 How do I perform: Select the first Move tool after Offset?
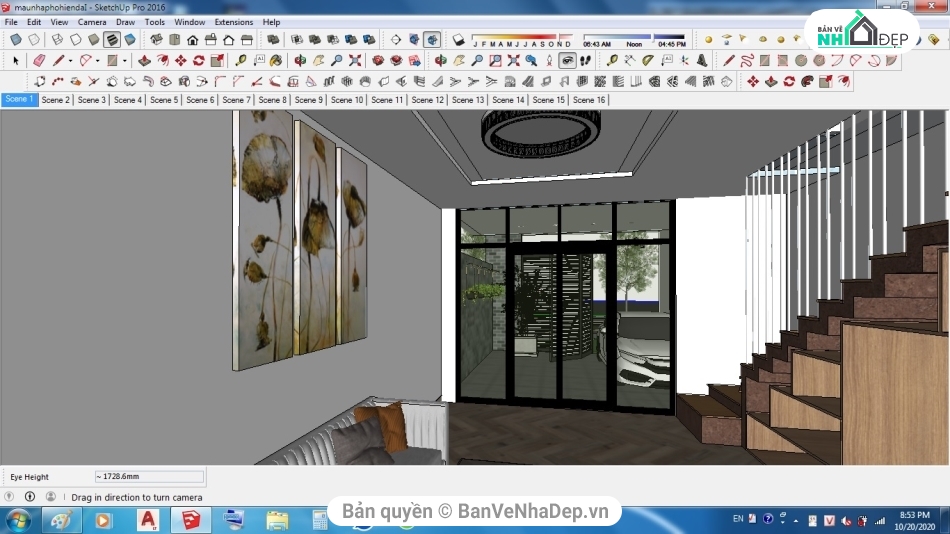point(181,61)
